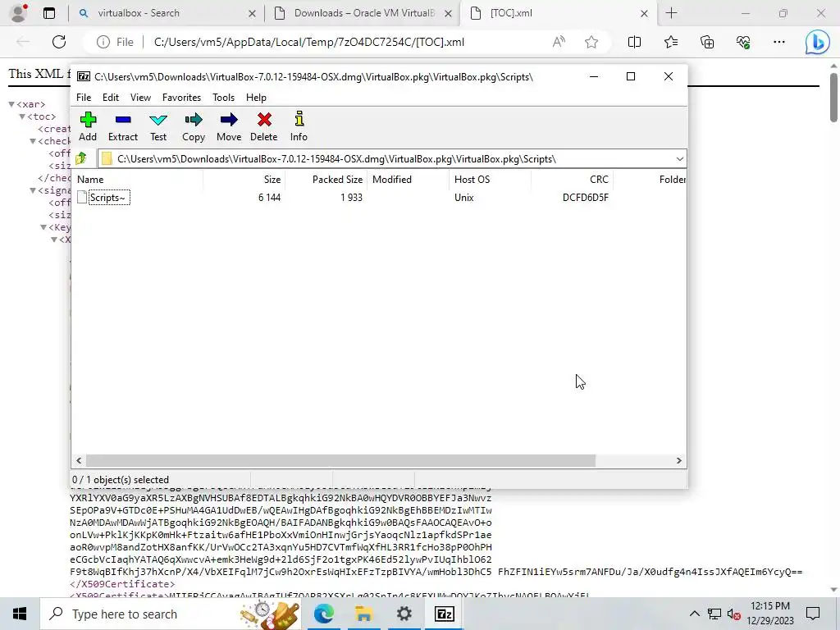Screen dimensions: 840x630
Task: Run Test from the 7-Zip toolbar
Action: pyautogui.click(x=158, y=126)
